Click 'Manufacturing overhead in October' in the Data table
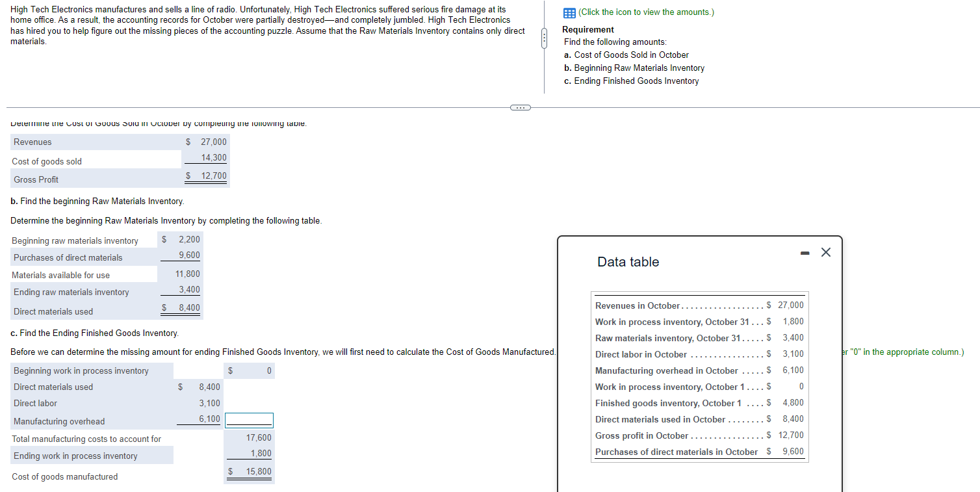The width and height of the screenshot is (980, 492). coord(667,370)
